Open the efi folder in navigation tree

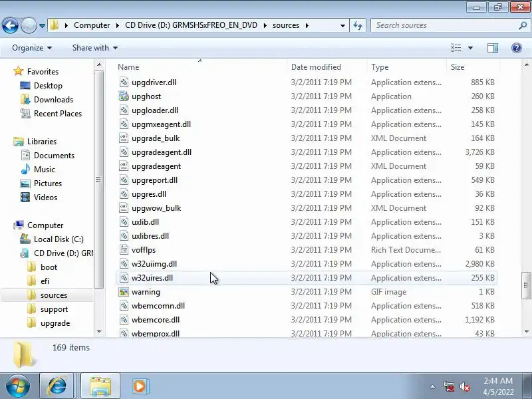[x=45, y=281]
